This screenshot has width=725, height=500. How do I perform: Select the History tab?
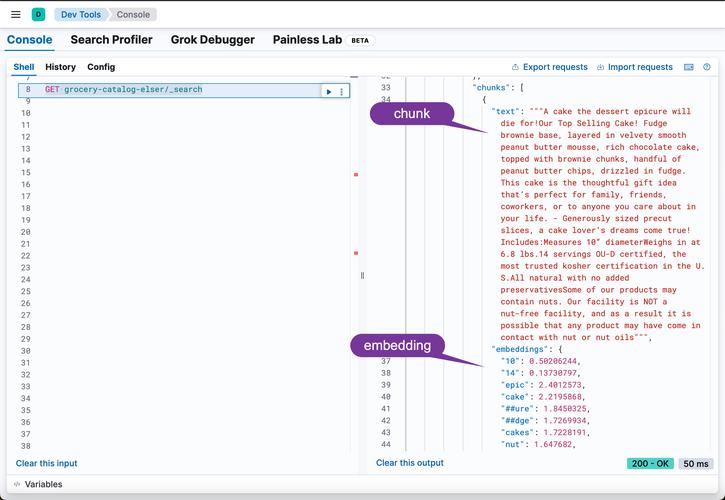60,67
